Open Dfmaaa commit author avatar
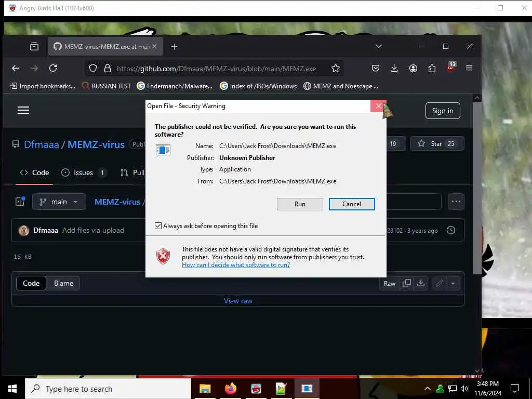532x399 pixels. tap(24, 230)
